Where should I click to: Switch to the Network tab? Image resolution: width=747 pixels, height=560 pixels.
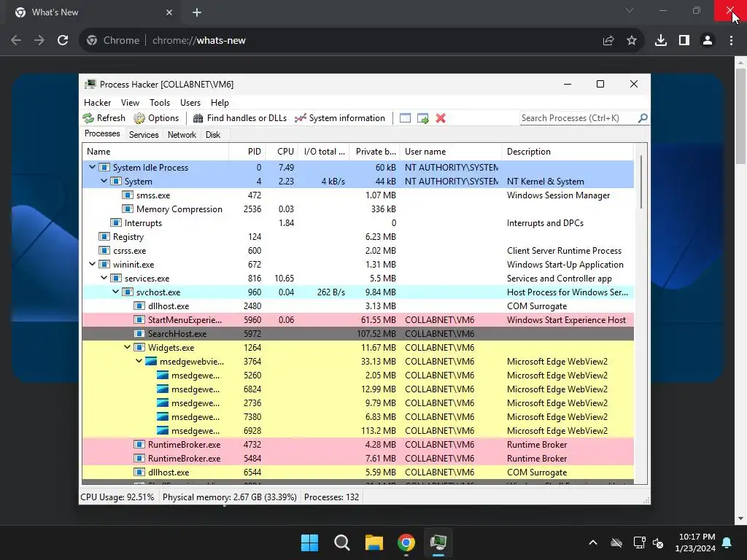(182, 135)
